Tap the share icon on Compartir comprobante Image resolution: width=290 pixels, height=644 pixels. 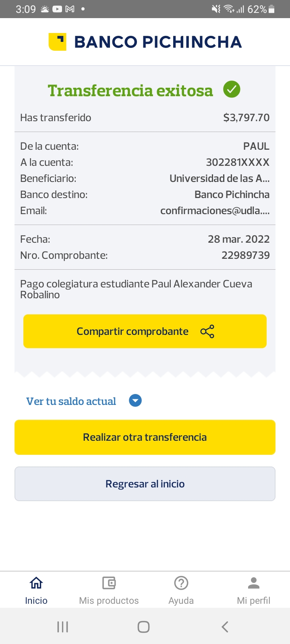[207, 331]
